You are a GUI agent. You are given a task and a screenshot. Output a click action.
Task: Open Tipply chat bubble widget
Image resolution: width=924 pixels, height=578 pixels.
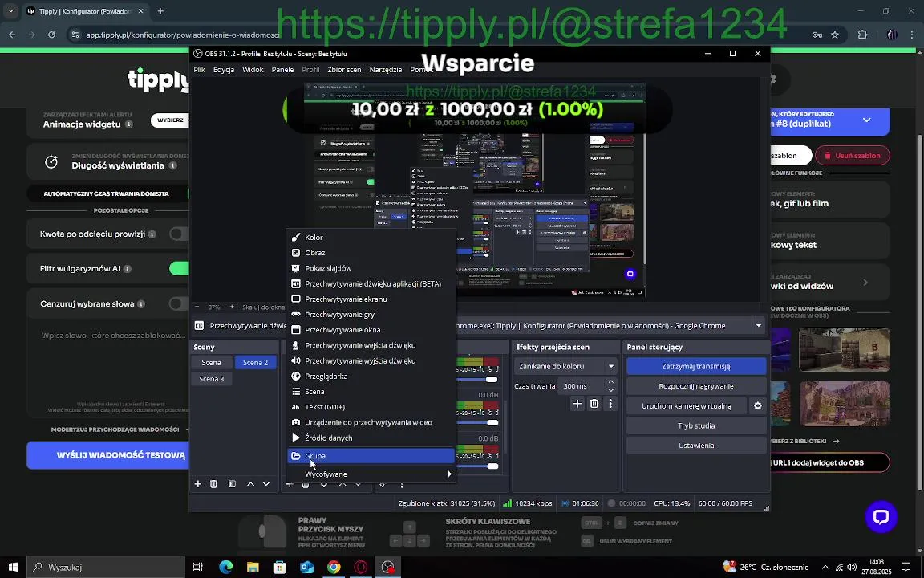tap(881, 517)
